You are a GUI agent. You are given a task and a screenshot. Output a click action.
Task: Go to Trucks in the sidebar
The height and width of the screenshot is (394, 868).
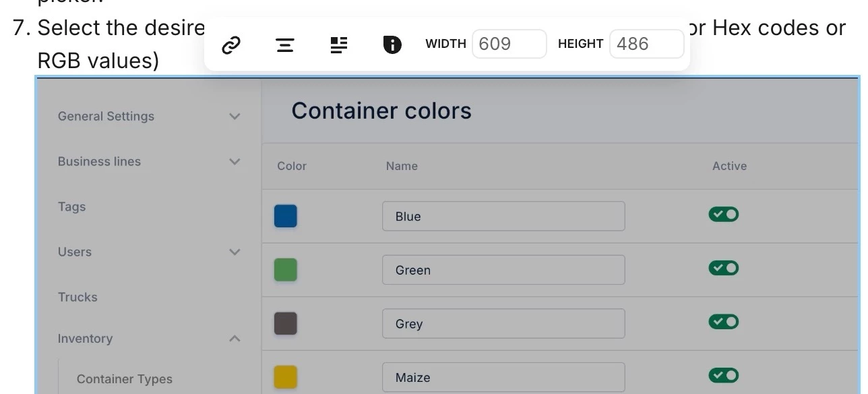77,298
